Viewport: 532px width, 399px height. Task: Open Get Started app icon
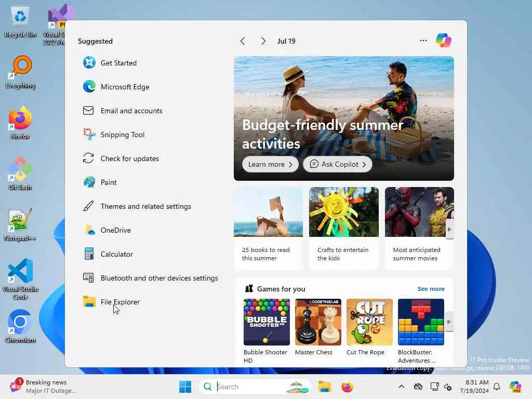[89, 63]
